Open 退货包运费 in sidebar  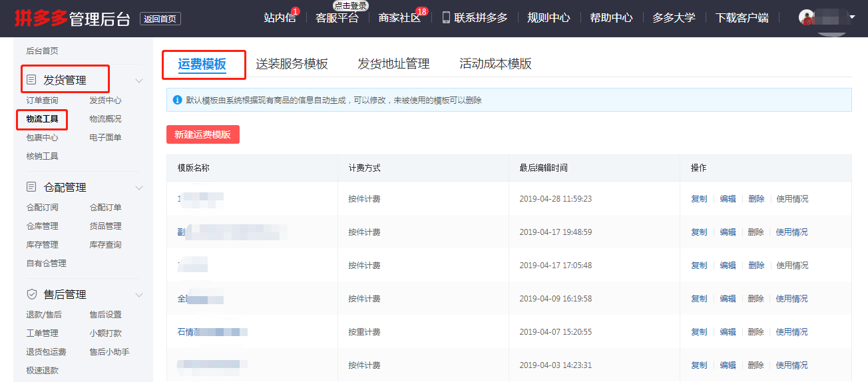click(x=46, y=352)
